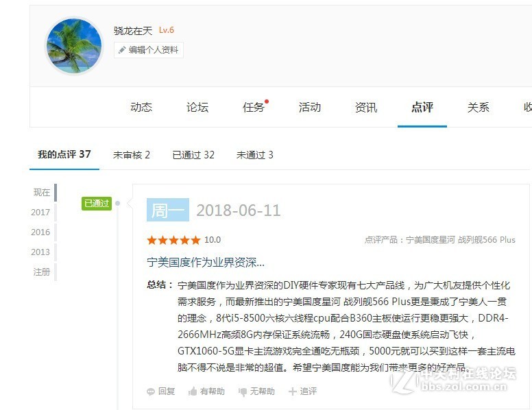Jump to 2013 in the timeline

40,252
